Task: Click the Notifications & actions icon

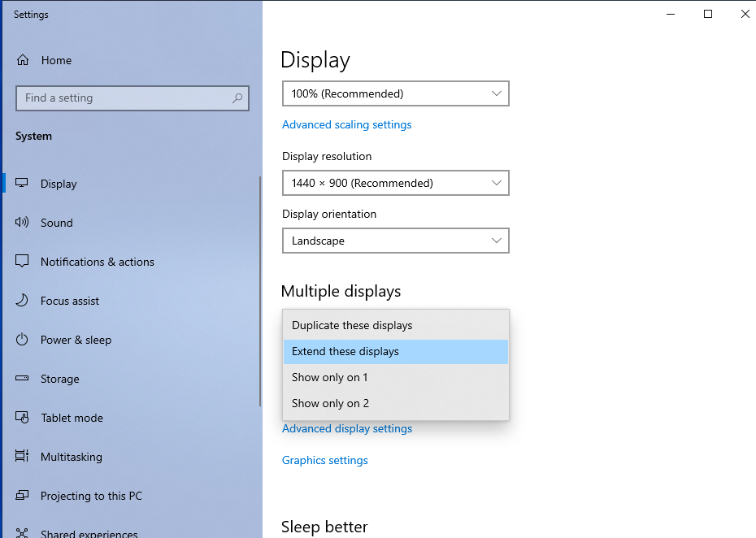Action: 23,262
